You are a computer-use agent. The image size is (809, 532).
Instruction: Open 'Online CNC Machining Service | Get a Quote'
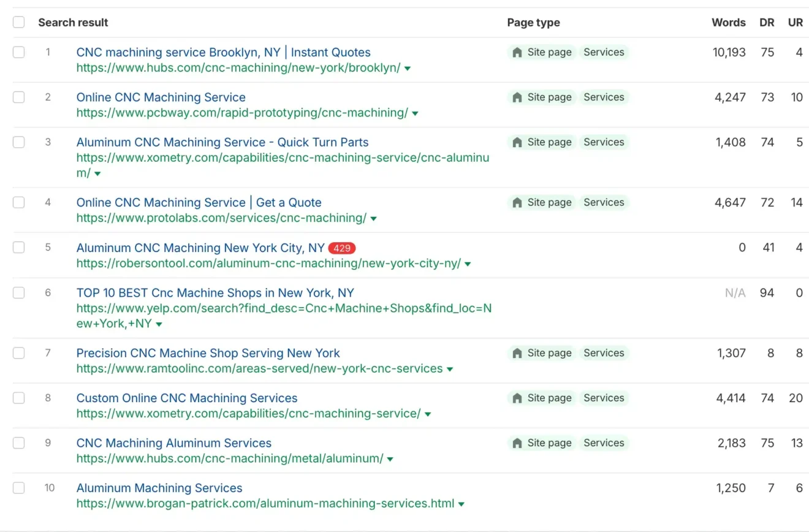pos(199,202)
